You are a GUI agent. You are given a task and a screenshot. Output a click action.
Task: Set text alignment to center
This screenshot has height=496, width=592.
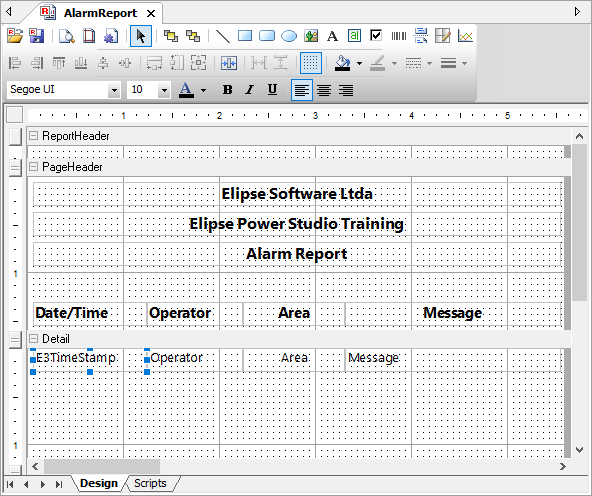(x=324, y=90)
